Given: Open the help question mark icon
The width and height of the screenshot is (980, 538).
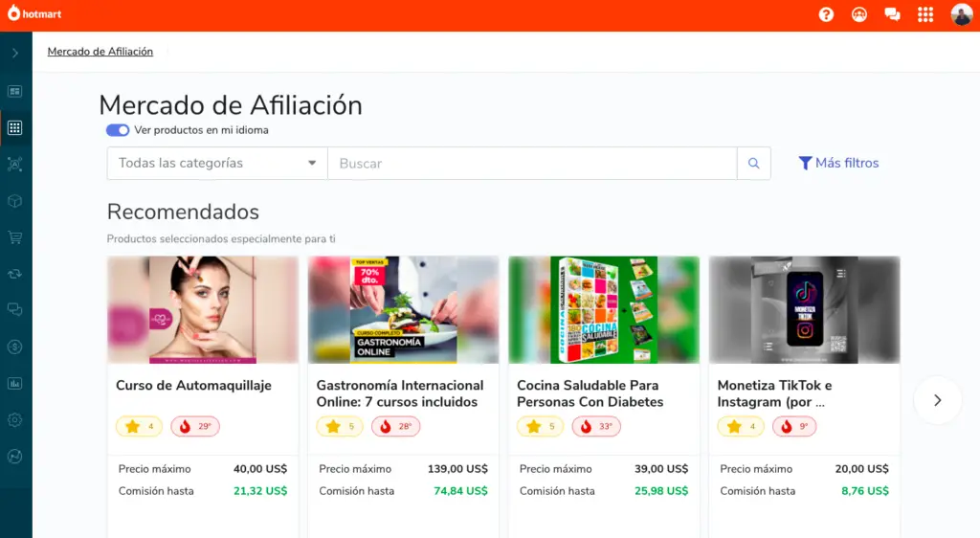Looking at the screenshot, I should pyautogui.click(x=826, y=14).
